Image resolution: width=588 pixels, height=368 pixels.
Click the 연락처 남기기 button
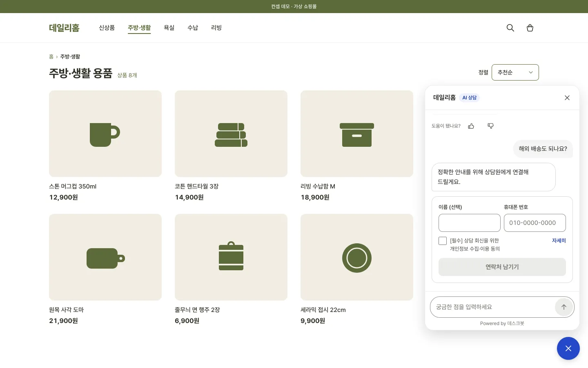502,267
